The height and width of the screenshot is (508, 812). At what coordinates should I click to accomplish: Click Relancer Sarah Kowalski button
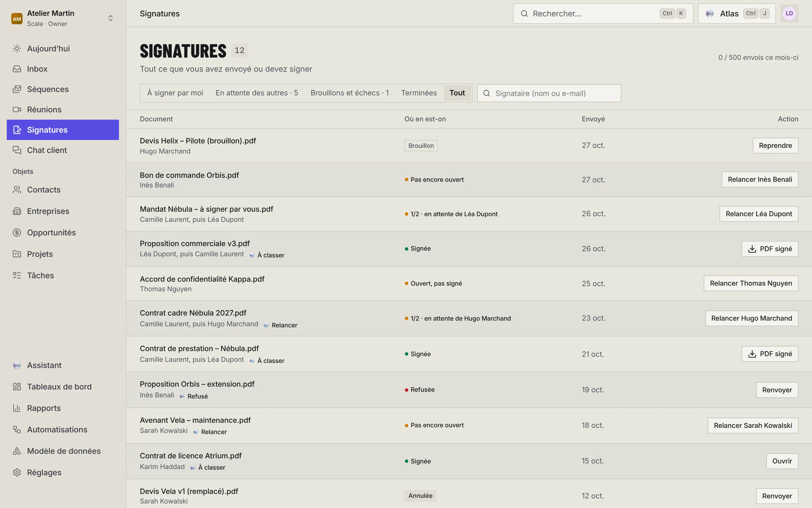point(753,426)
